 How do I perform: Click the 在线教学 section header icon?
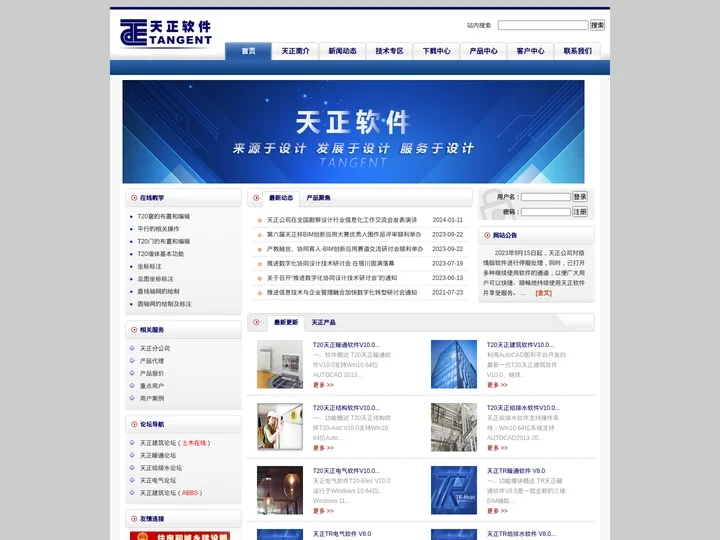[134, 198]
